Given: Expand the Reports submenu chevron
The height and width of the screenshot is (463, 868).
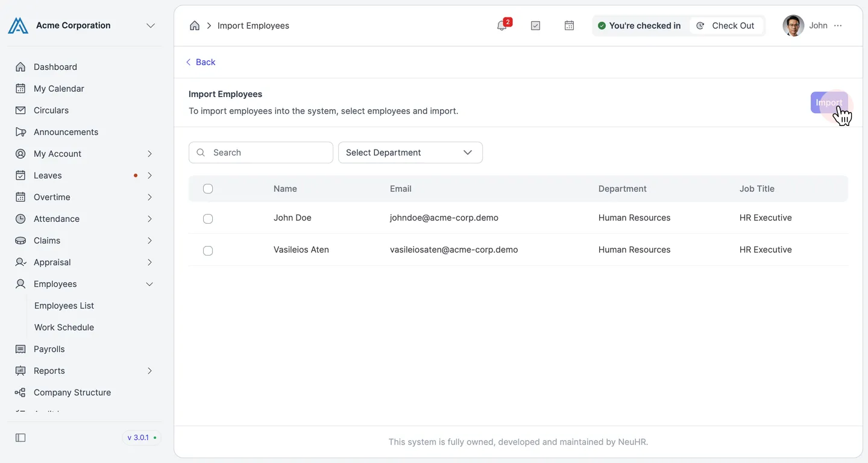Looking at the screenshot, I should click(149, 371).
